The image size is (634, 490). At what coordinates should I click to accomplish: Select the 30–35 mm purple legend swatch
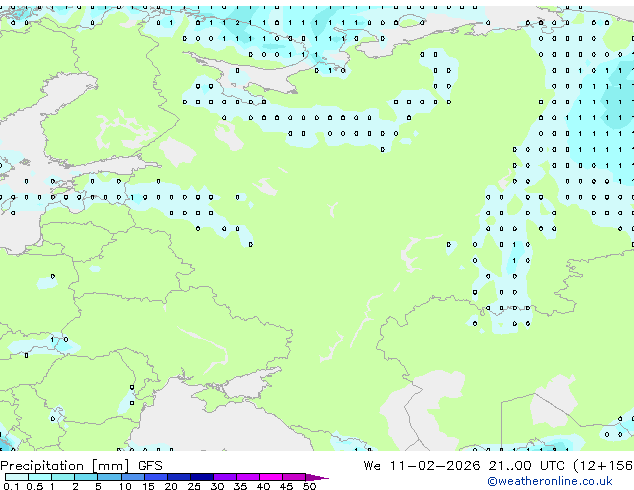(x=224, y=477)
